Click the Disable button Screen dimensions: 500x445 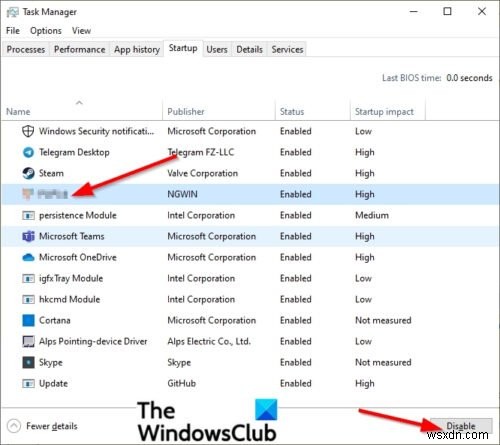point(461,426)
